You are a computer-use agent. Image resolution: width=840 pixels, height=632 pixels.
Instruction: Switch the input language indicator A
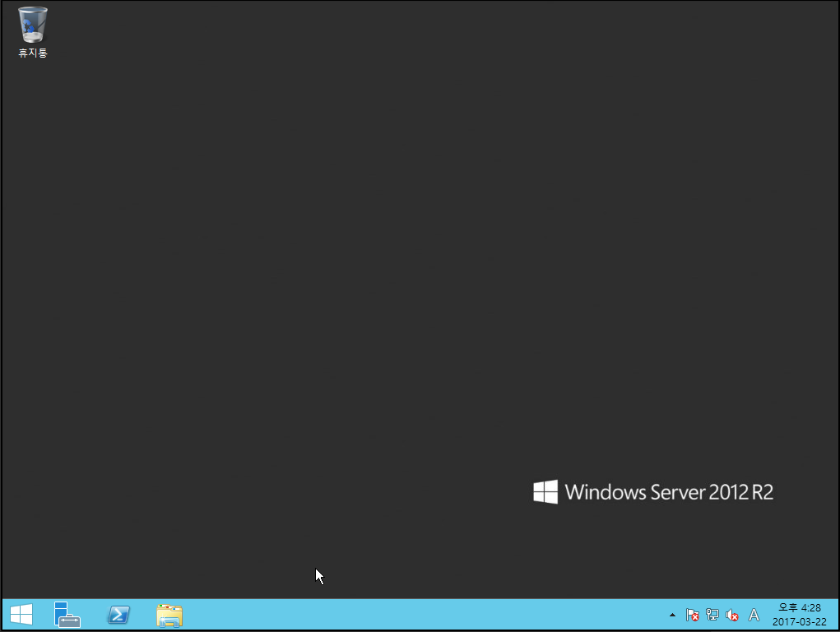[x=754, y=615]
